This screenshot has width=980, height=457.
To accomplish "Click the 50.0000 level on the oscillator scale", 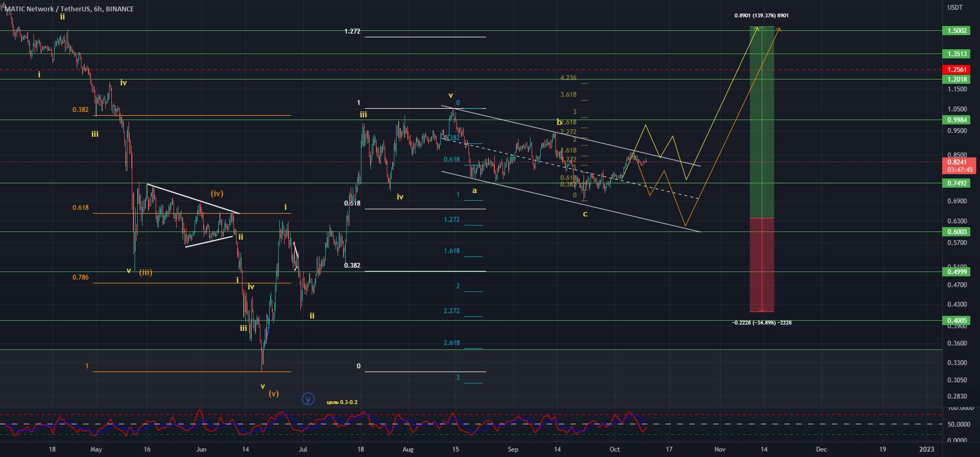I will pos(959,425).
